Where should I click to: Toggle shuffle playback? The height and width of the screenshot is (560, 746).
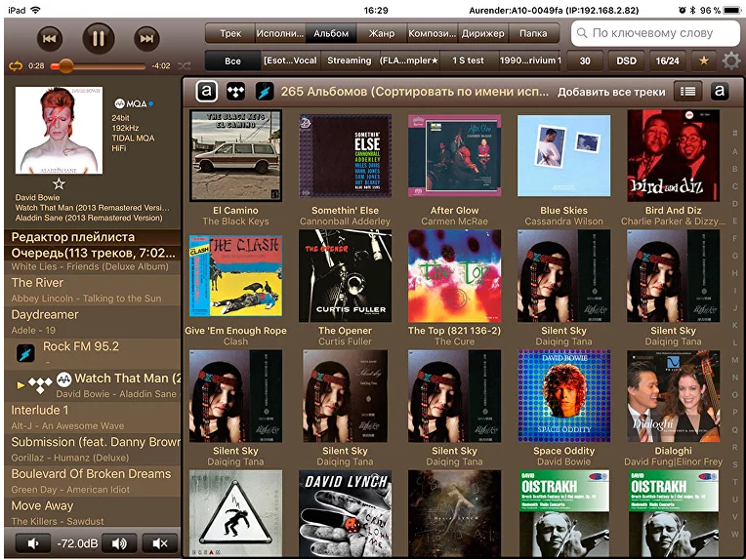[x=185, y=66]
